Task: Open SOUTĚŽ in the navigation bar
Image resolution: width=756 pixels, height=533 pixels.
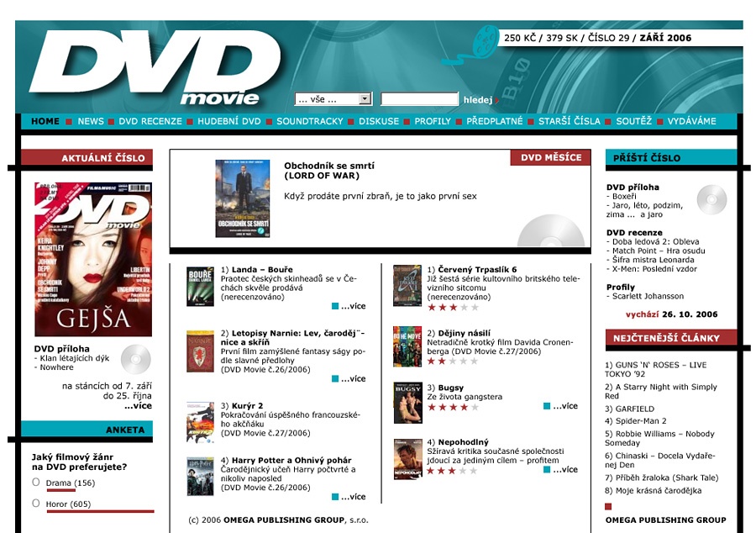Action: pos(634,121)
